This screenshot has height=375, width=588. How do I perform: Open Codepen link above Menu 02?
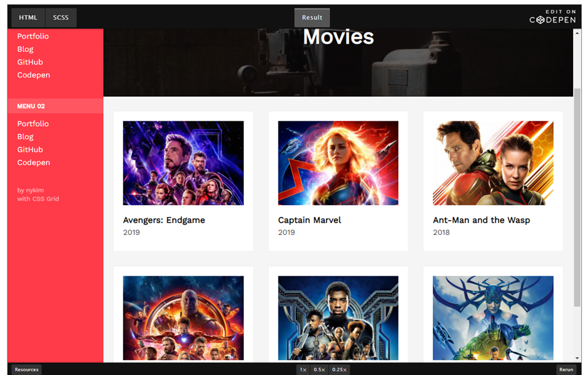click(x=33, y=75)
